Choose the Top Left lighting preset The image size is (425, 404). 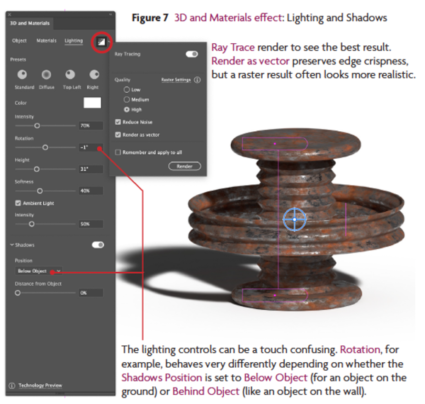pyautogui.click(x=70, y=74)
